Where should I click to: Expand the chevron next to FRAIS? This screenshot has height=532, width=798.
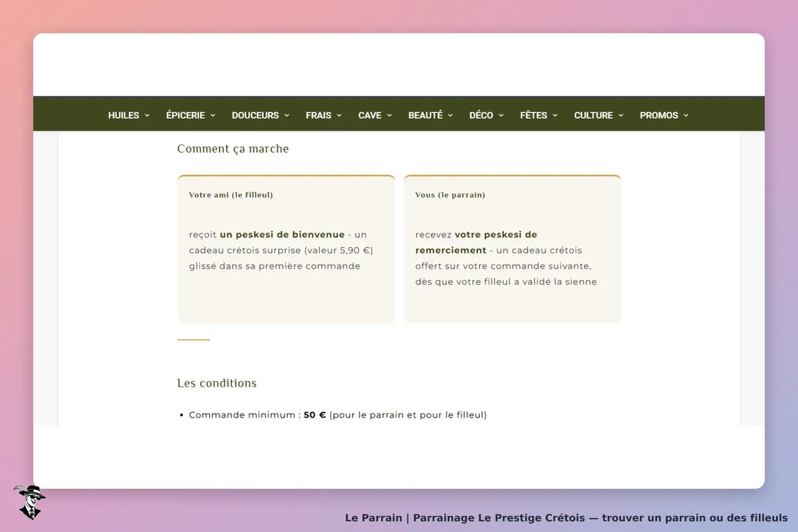coord(339,116)
